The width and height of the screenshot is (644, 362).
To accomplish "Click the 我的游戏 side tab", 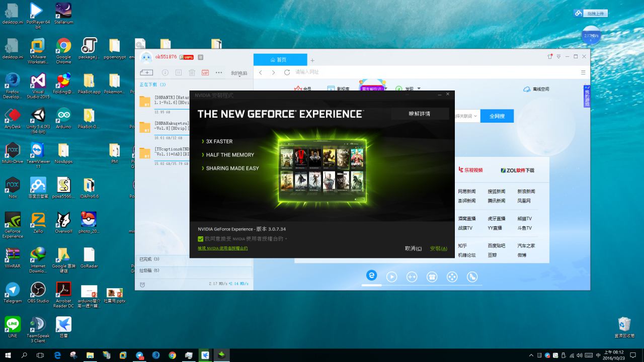I will click(587, 96).
